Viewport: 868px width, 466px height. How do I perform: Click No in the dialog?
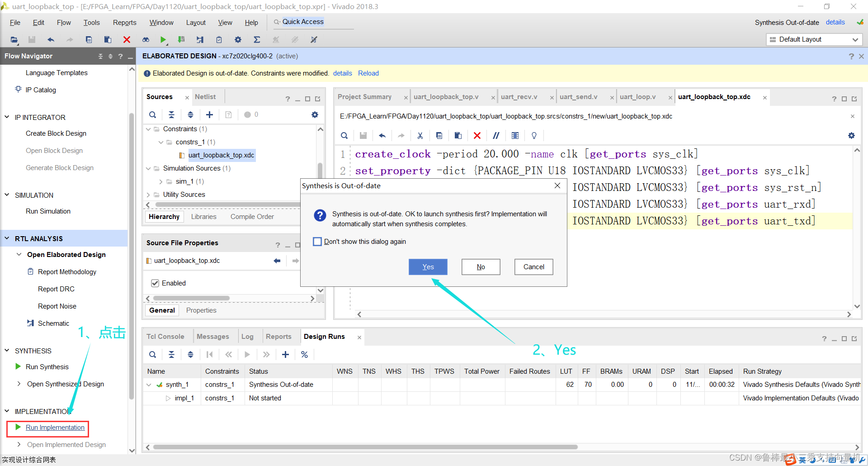pos(481,267)
